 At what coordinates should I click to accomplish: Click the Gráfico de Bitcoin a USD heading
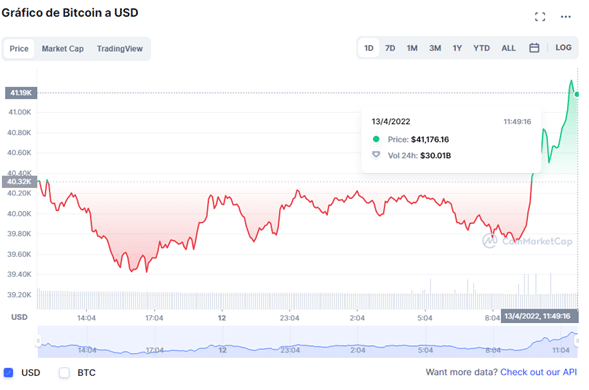[70, 13]
